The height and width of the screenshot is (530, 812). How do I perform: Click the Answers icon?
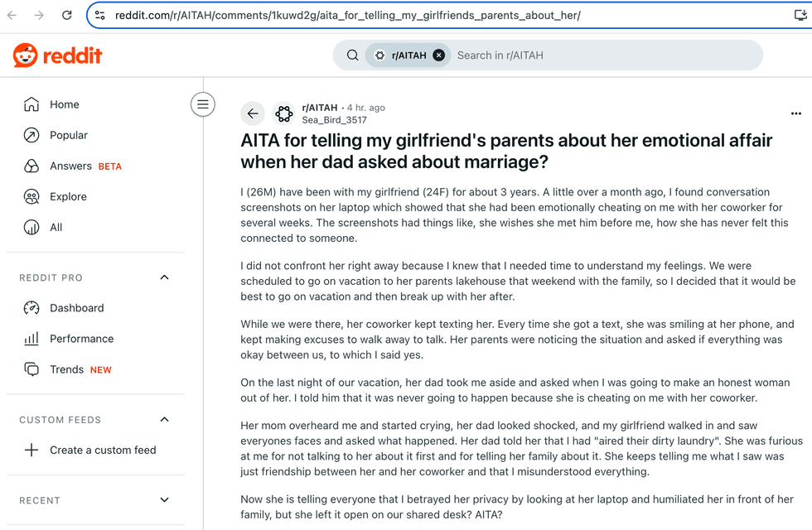pyautogui.click(x=31, y=166)
